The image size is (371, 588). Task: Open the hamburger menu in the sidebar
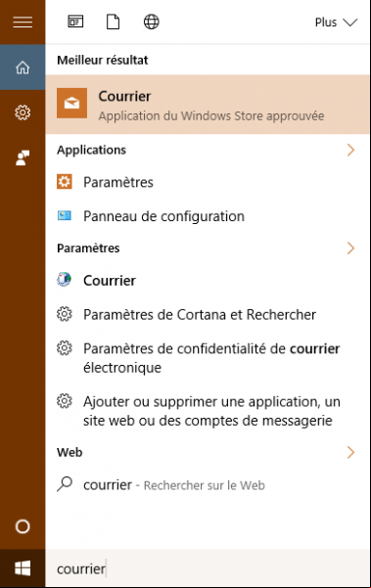pyautogui.click(x=23, y=23)
